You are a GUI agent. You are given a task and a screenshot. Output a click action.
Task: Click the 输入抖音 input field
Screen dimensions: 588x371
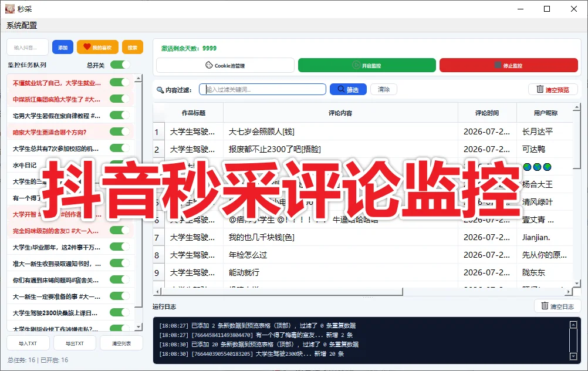coord(28,48)
